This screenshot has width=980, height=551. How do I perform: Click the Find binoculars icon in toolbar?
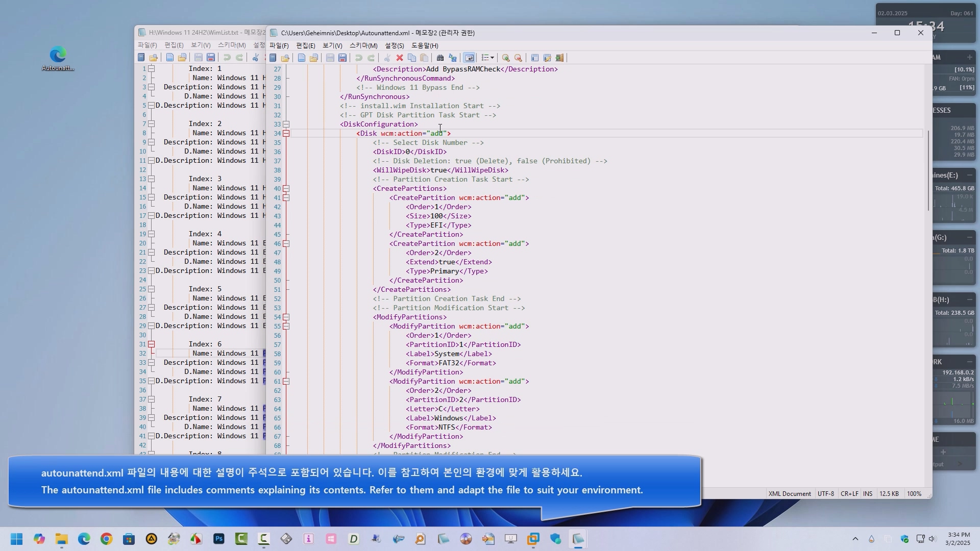(x=440, y=58)
